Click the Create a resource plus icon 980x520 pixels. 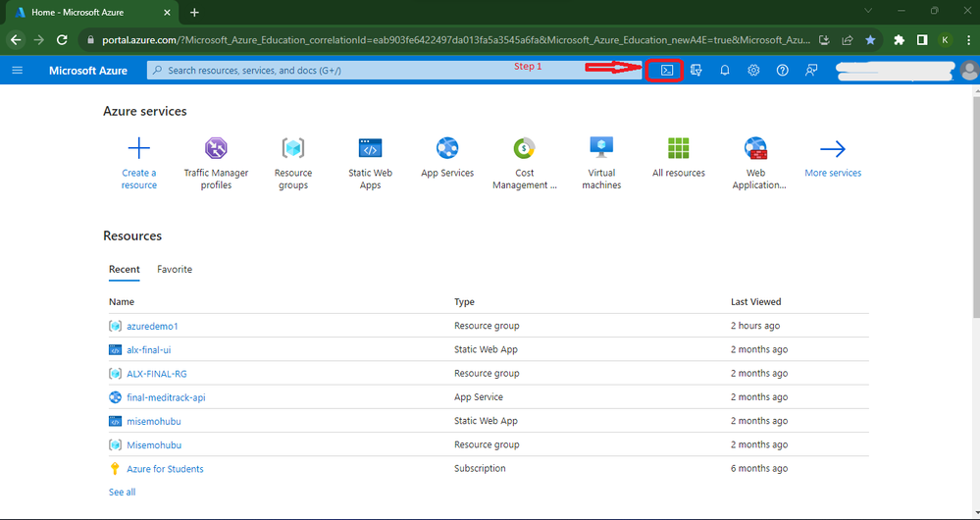point(138,148)
